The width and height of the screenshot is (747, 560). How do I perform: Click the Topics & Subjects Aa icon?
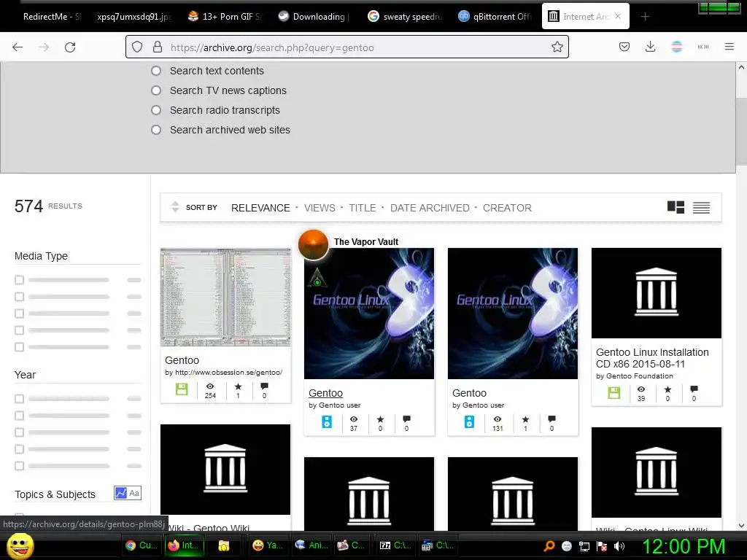(134, 493)
